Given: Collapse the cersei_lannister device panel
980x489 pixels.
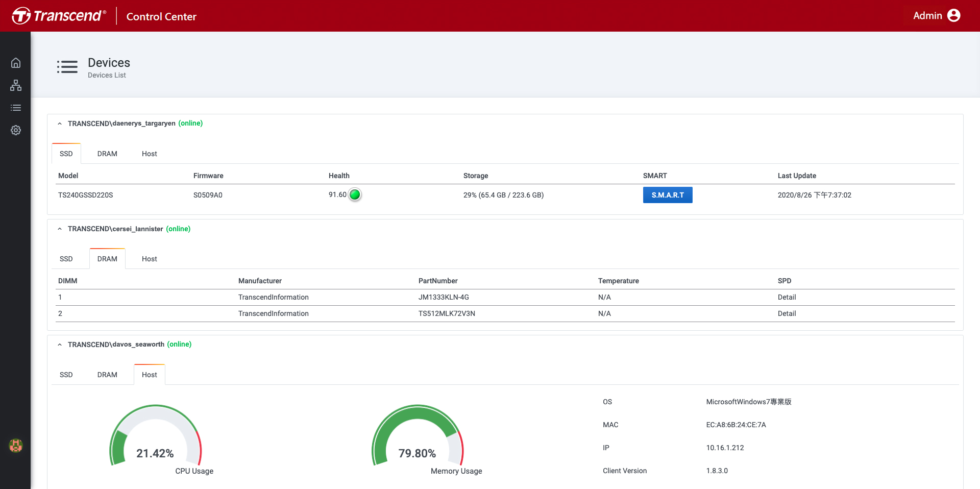Looking at the screenshot, I should click(x=60, y=229).
